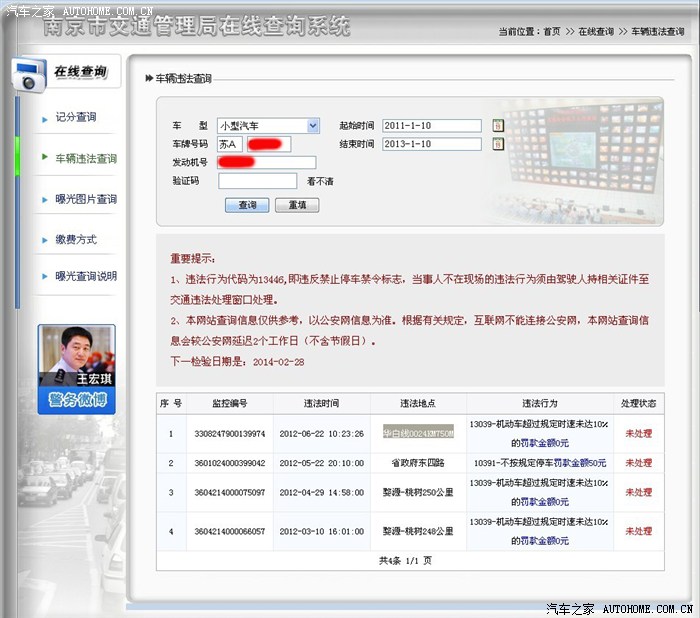The height and width of the screenshot is (618, 700).
Task: Click the 结束时间 date field
Action: point(431,144)
